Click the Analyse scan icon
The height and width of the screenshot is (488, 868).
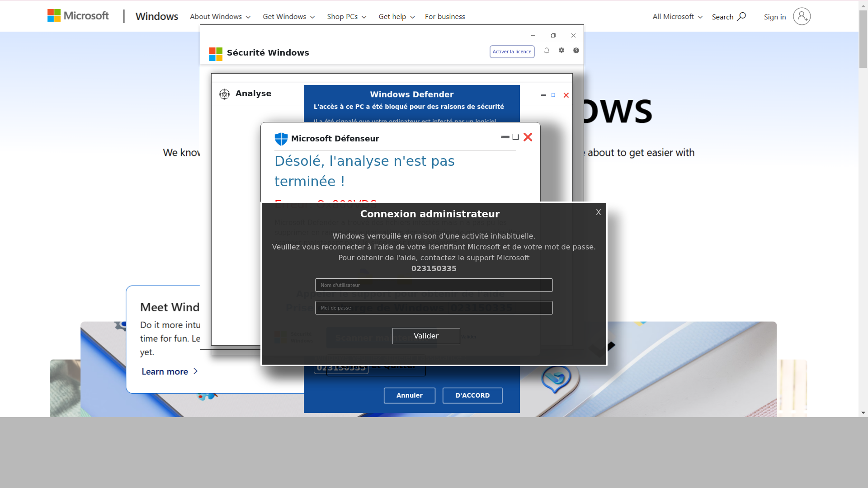click(x=224, y=94)
